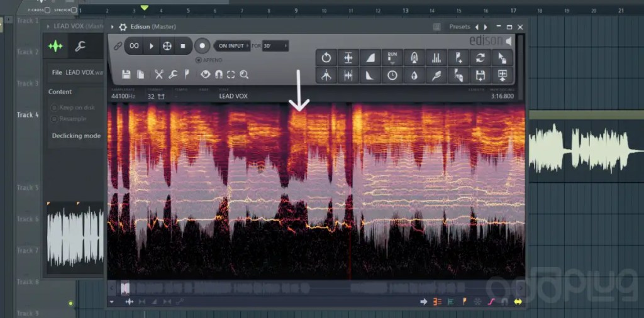The width and height of the screenshot is (644, 318).
Task: Switch to the wrench settings tab in LEAD VOX
Action: (x=80, y=47)
